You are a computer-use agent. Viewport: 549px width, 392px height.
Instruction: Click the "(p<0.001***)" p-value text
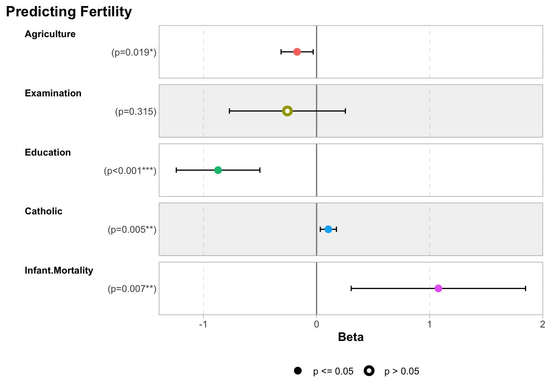click(130, 171)
